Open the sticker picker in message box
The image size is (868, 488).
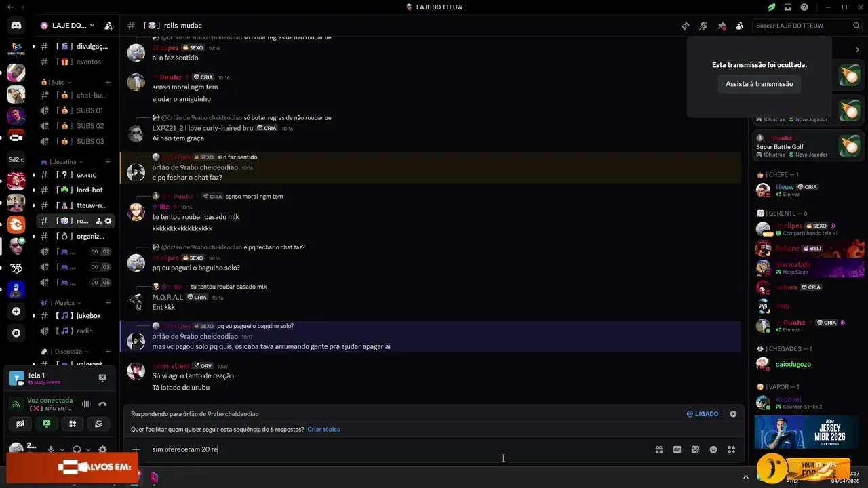click(x=695, y=449)
